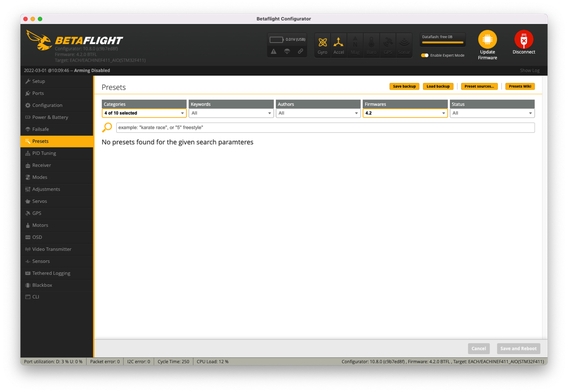Open the Motors tab

click(x=57, y=225)
